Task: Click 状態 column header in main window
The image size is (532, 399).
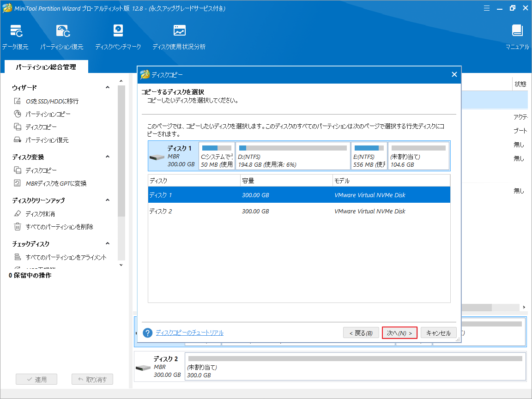Action: tap(520, 84)
